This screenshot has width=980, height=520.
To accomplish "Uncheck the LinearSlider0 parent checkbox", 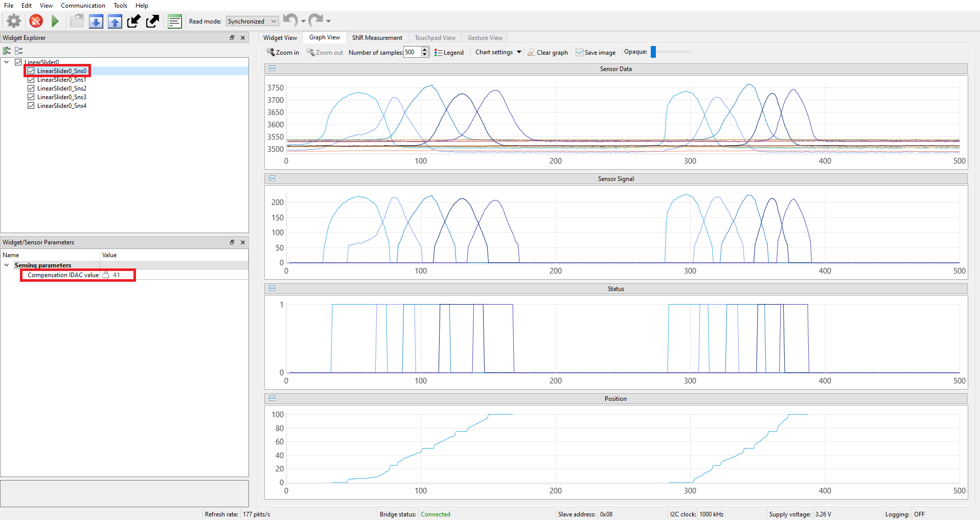I will (x=18, y=62).
